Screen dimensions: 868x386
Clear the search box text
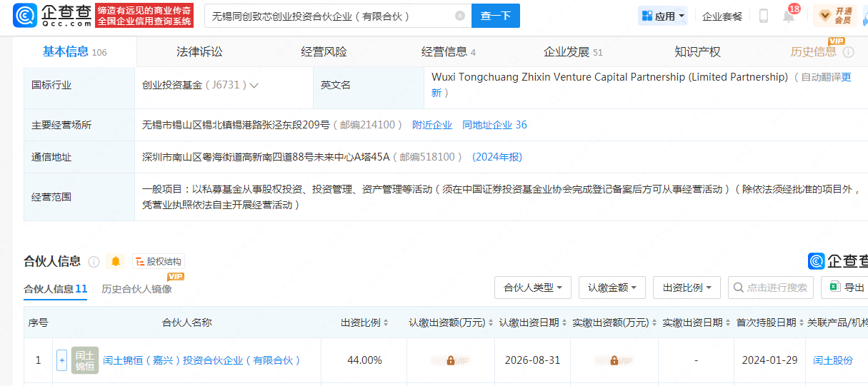click(x=459, y=16)
